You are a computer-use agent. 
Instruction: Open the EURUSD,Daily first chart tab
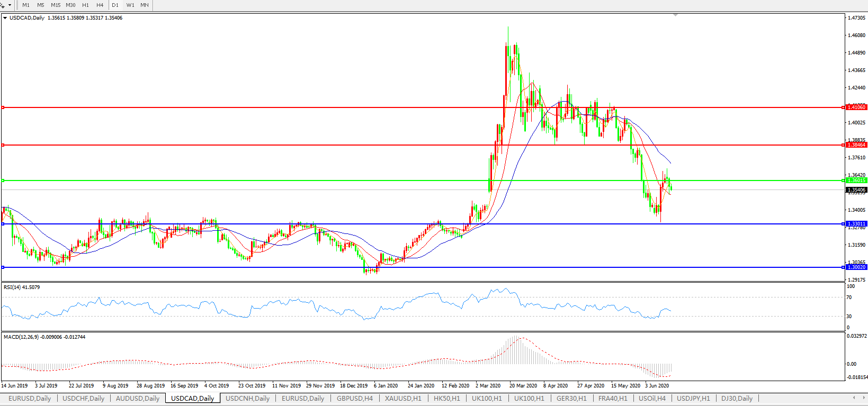click(x=30, y=398)
